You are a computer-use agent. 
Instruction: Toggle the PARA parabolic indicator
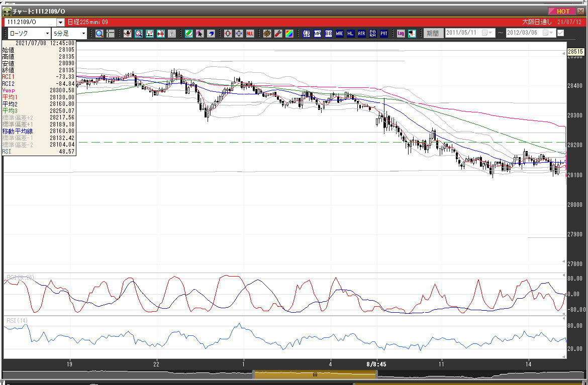[x=372, y=34]
